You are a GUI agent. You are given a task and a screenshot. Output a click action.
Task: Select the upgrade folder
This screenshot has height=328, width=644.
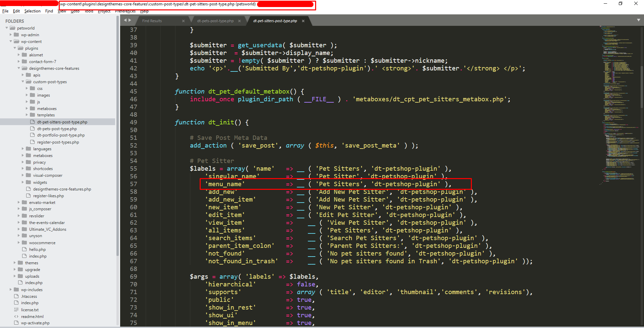tap(32, 270)
